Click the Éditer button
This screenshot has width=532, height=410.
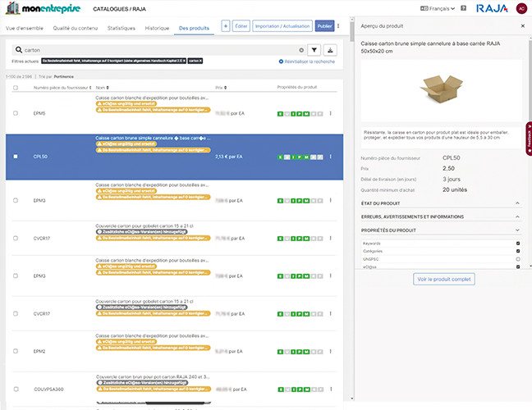pyautogui.click(x=241, y=26)
